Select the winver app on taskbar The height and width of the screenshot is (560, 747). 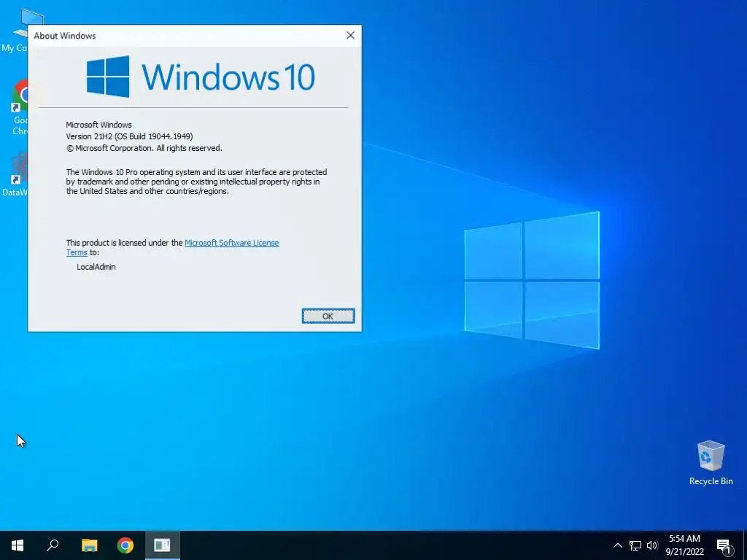pos(162,545)
